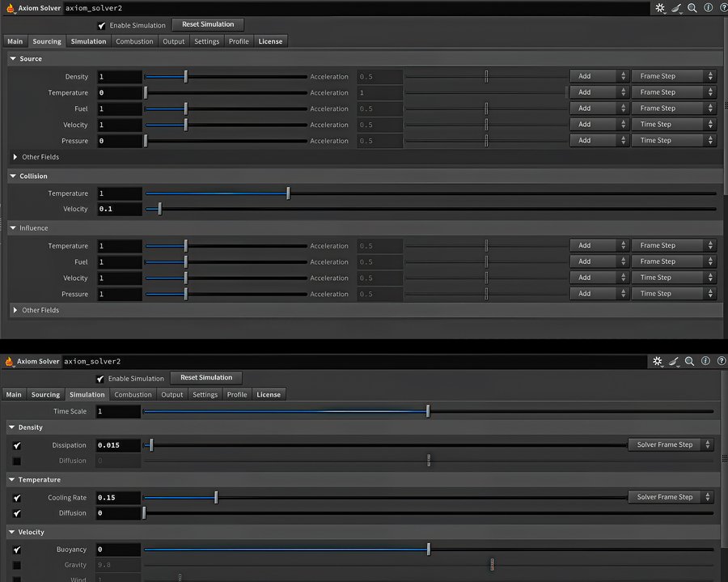728x582 pixels.
Task: Open Output tab in top panel
Action: coord(174,41)
